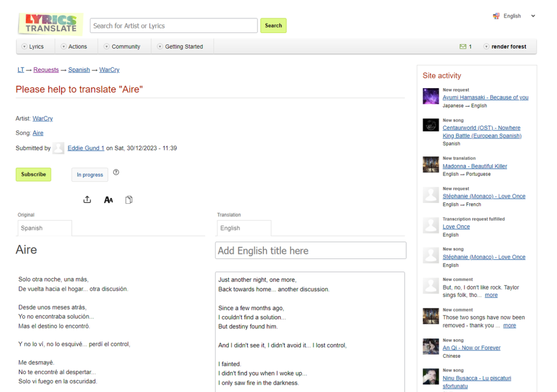Open the Love Once transcription link

tap(456, 227)
